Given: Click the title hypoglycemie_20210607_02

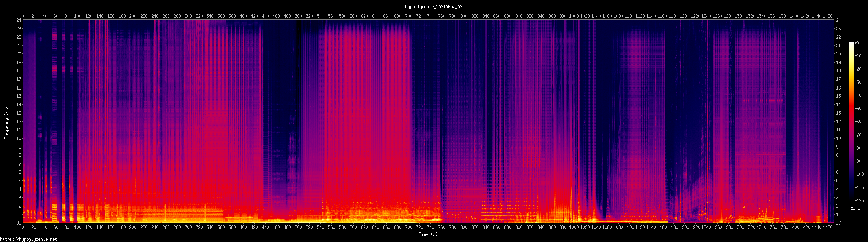Looking at the screenshot, I should pos(434,7).
